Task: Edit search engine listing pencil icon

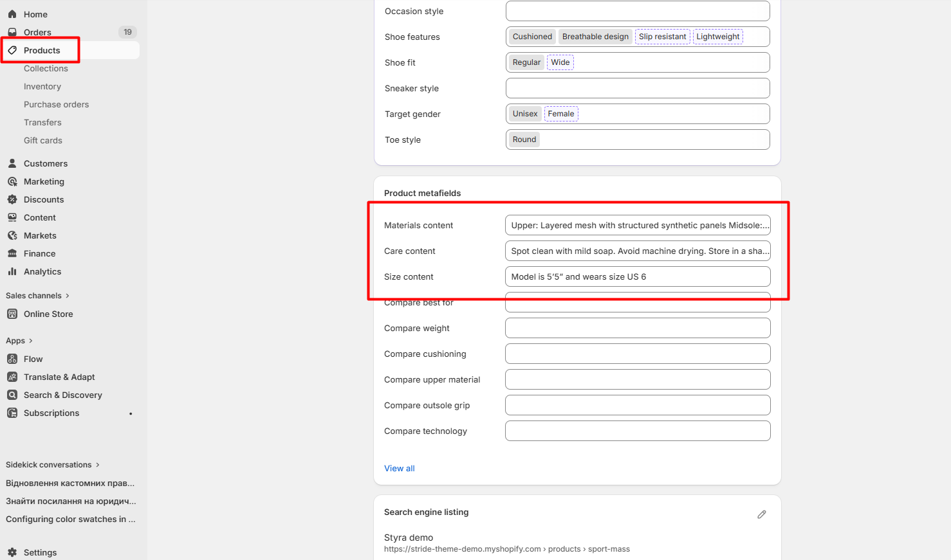Action: tap(762, 514)
